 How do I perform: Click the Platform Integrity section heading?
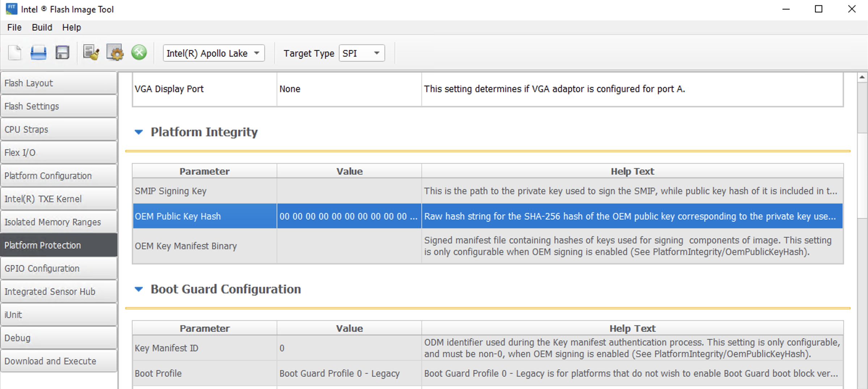click(x=204, y=132)
